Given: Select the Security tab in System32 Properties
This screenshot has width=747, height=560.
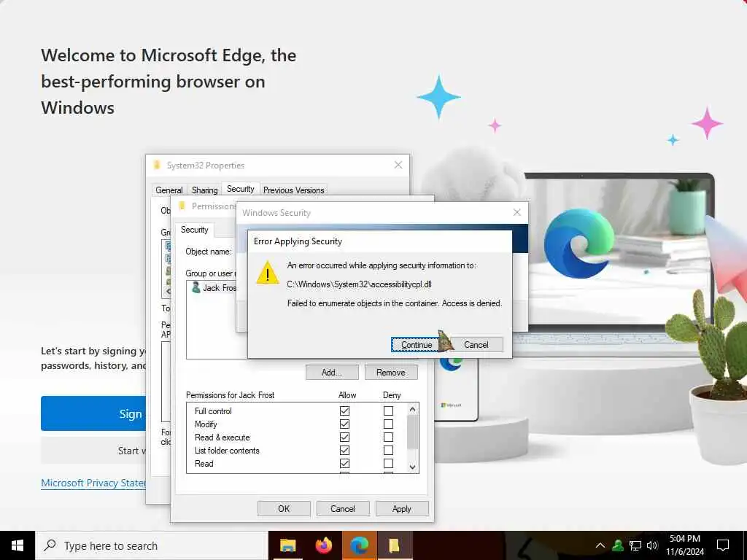Looking at the screenshot, I should 241,189.
